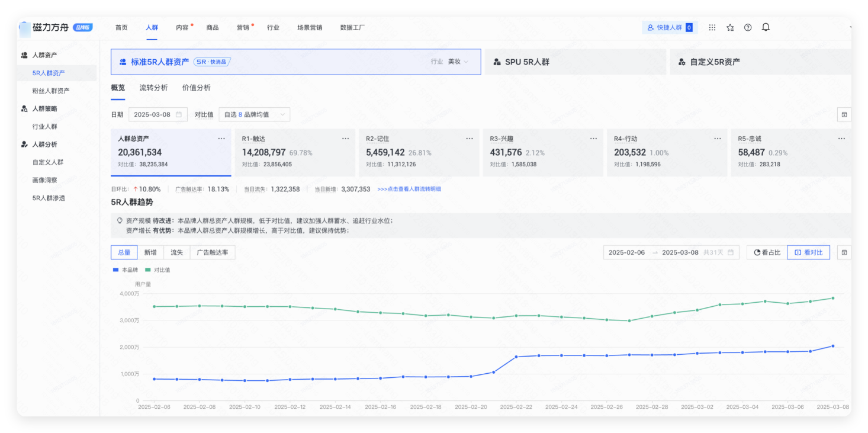
Task: Open the apps grid icon in top bar
Action: coord(712,27)
